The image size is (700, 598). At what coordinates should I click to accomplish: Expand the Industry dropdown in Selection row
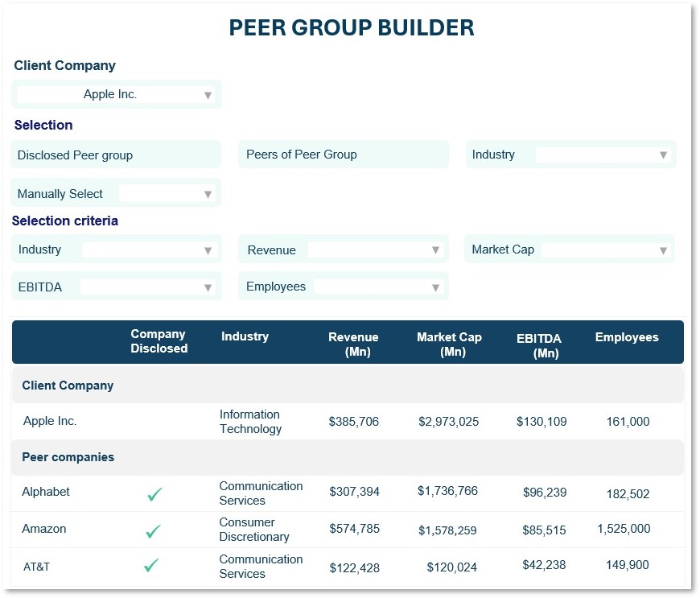pyautogui.click(x=662, y=155)
